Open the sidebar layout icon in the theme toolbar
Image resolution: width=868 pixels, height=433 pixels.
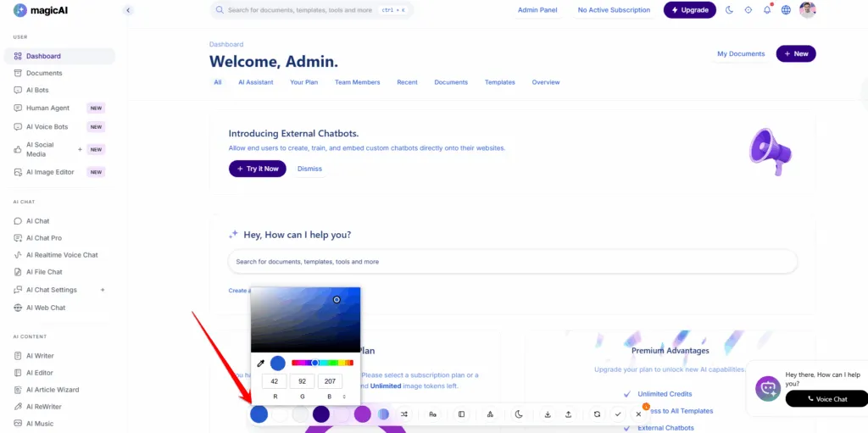point(462,414)
